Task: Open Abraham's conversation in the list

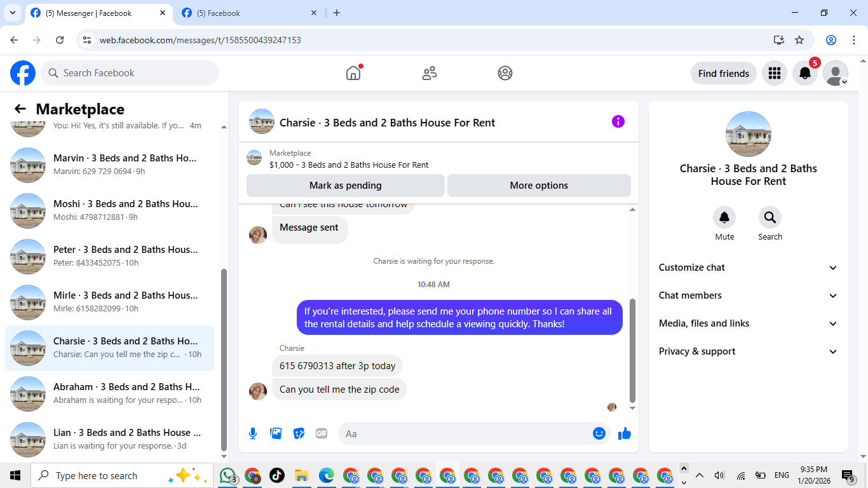Action: coord(109,394)
